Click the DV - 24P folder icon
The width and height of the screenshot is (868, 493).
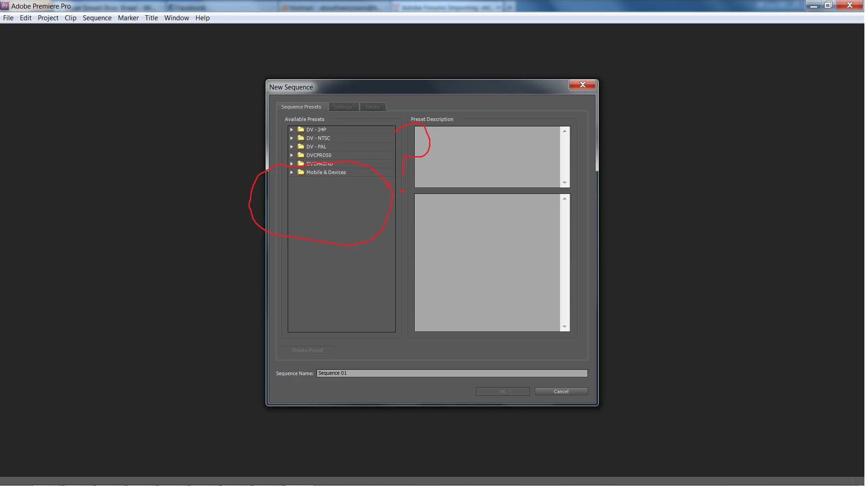coord(301,130)
